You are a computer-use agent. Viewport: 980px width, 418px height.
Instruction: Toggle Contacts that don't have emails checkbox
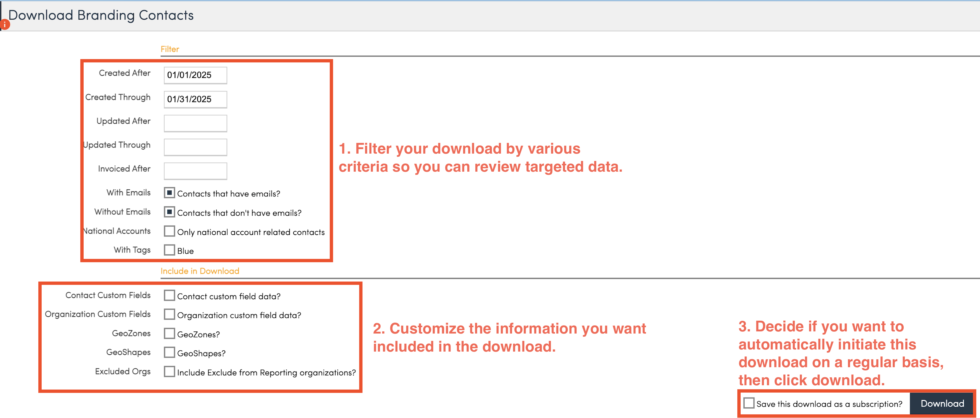coord(169,212)
